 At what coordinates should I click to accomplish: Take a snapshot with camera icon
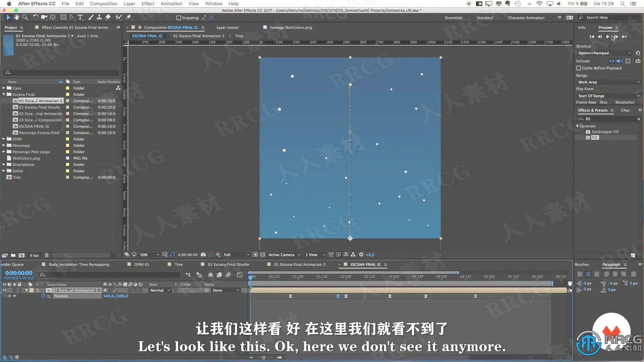click(203, 255)
